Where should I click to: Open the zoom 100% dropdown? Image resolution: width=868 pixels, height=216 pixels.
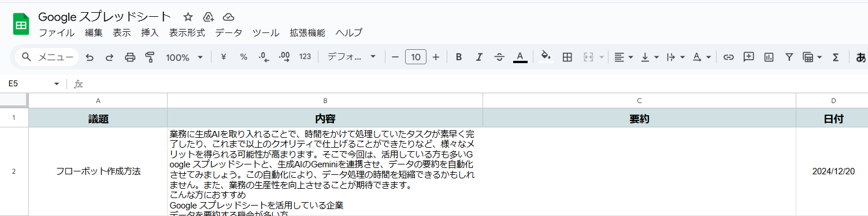(x=184, y=57)
